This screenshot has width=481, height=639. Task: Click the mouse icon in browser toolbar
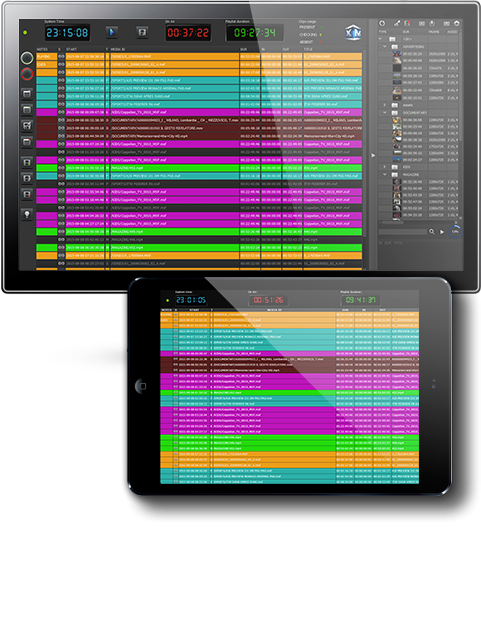[x=432, y=23]
